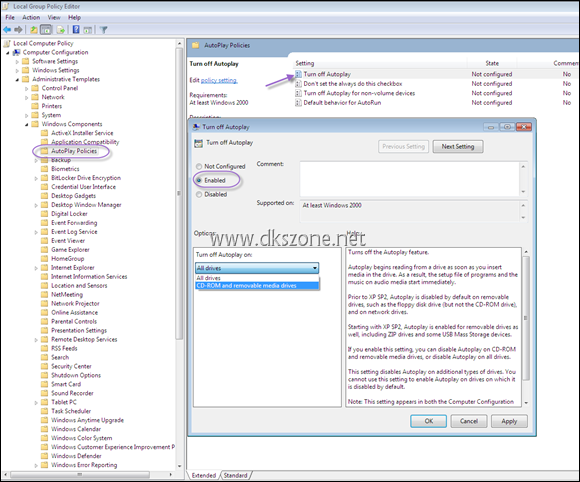Collapse the Administrative Templates node

(x=17, y=80)
